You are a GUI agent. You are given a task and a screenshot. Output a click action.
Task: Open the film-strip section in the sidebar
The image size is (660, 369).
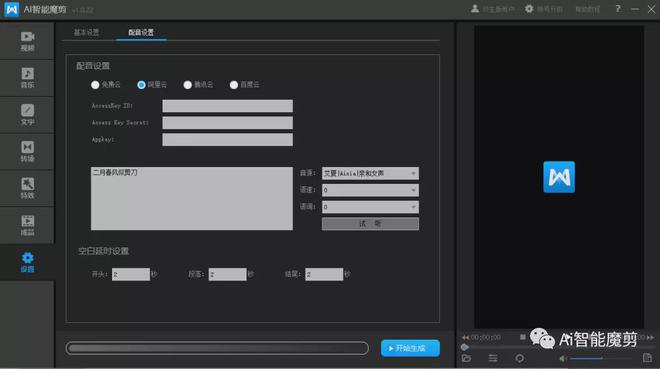pos(27,225)
